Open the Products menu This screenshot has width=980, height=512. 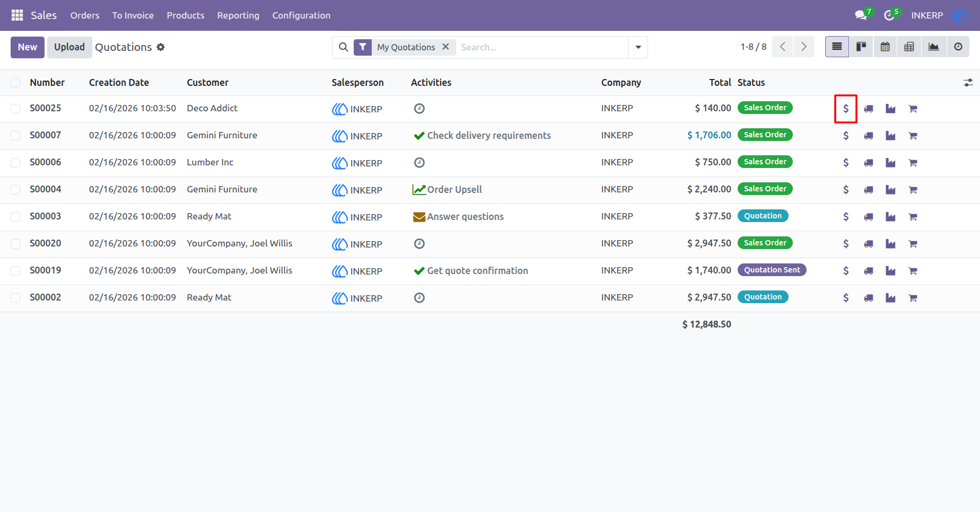point(186,15)
